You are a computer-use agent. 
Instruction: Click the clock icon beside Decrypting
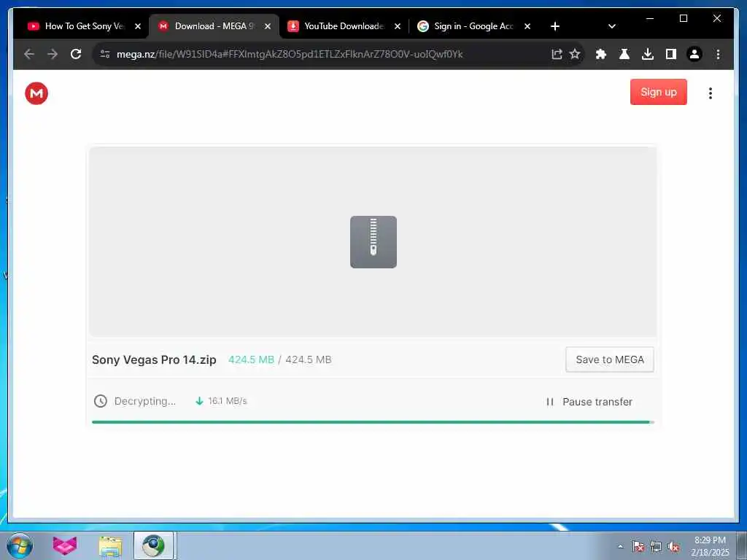click(x=100, y=401)
